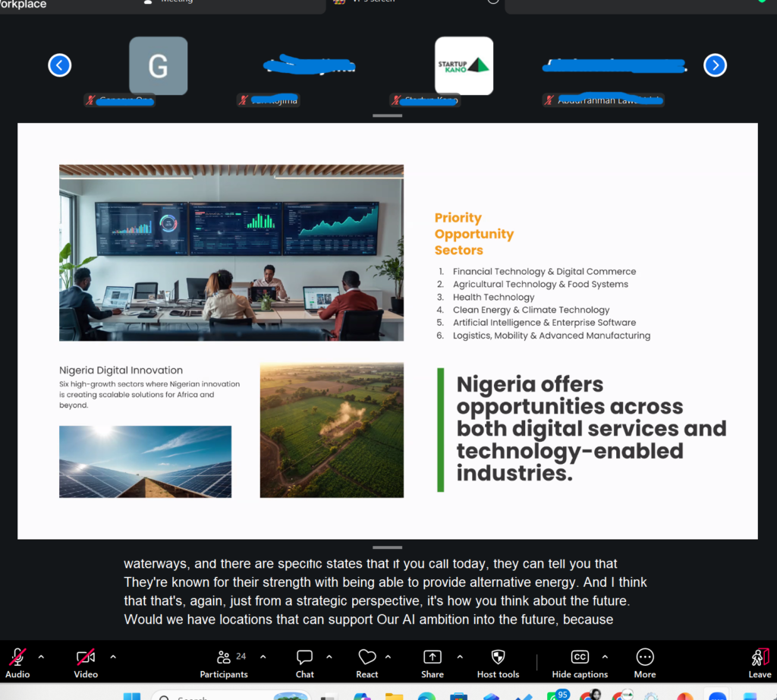Image resolution: width=777 pixels, height=700 pixels.
Task: Click the solar panels photo on slide
Action: click(x=145, y=462)
